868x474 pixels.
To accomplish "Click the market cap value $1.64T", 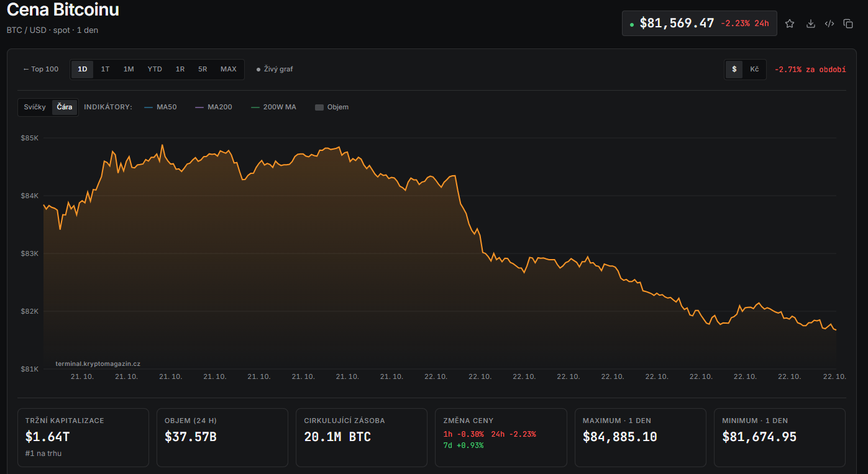I will coord(48,437).
